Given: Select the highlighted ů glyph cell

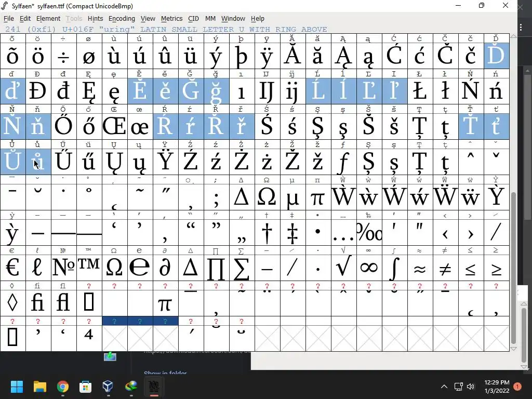Looking at the screenshot, I should 38,162.
